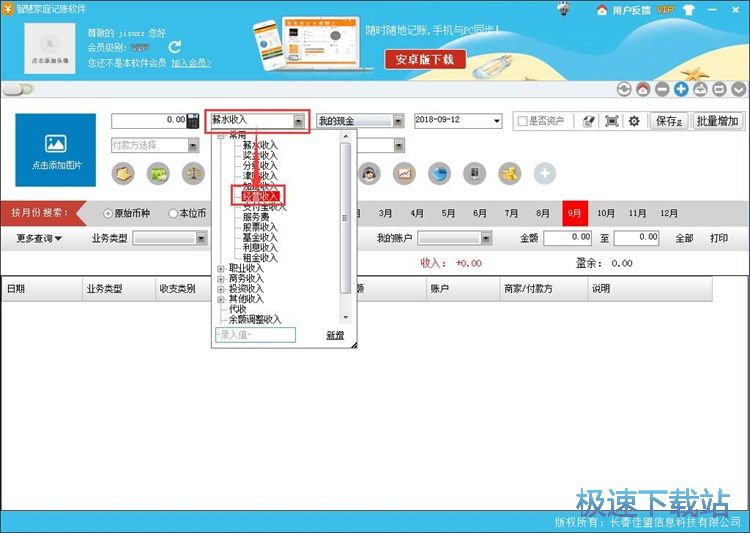Click the green cash shortcut icon
Viewport: 750px width, 533px height.
click(158, 174)
